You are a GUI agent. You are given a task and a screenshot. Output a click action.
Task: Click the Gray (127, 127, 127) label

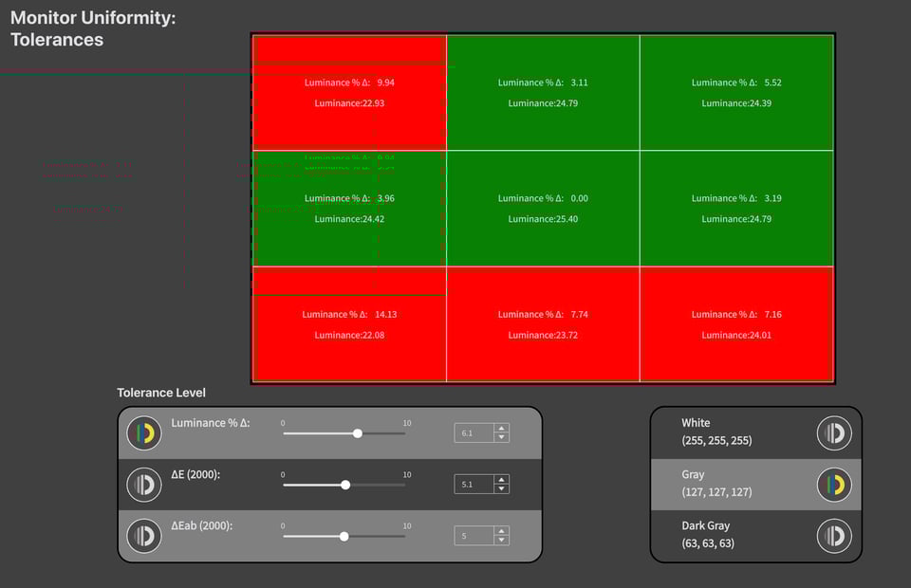716,483
